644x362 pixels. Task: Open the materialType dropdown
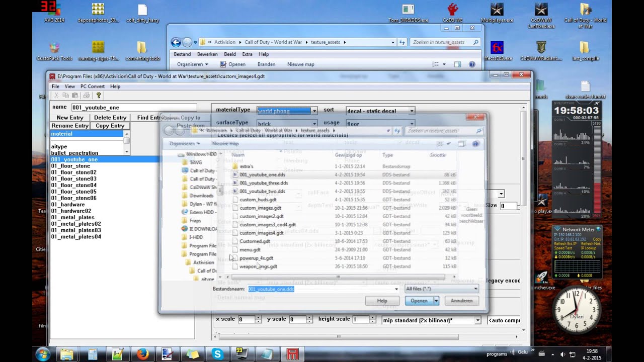coord(314,111)
